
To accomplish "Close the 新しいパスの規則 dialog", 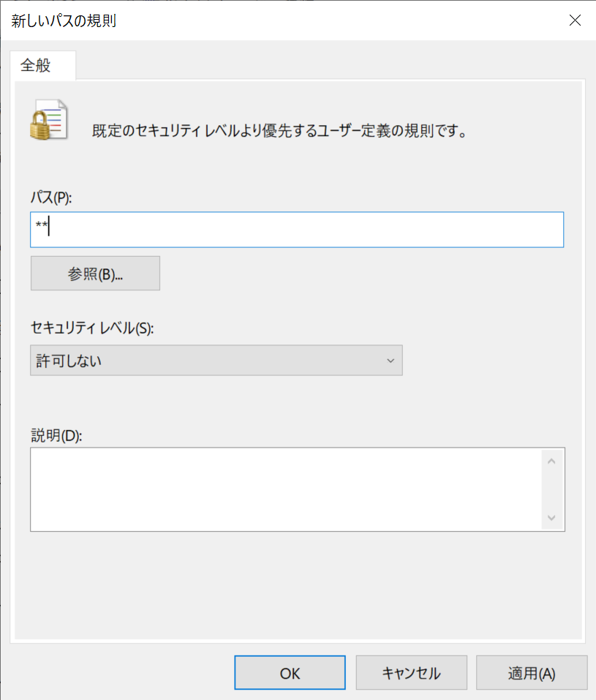I will click(x=575, y=20).
